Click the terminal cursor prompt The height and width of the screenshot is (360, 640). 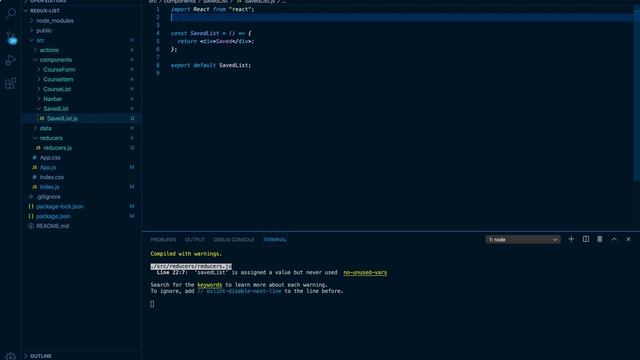(152, 304)
